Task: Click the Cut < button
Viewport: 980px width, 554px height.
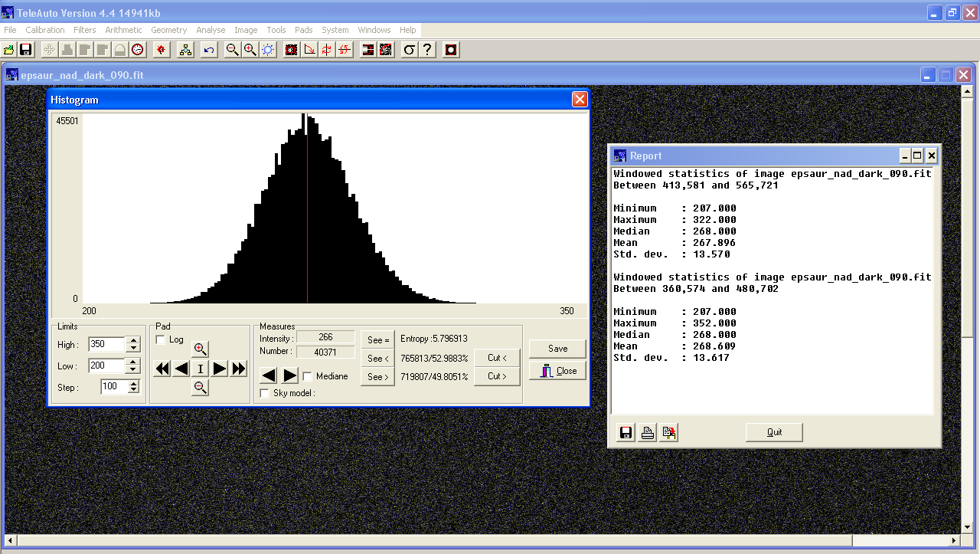Action: tap(497, 358)
